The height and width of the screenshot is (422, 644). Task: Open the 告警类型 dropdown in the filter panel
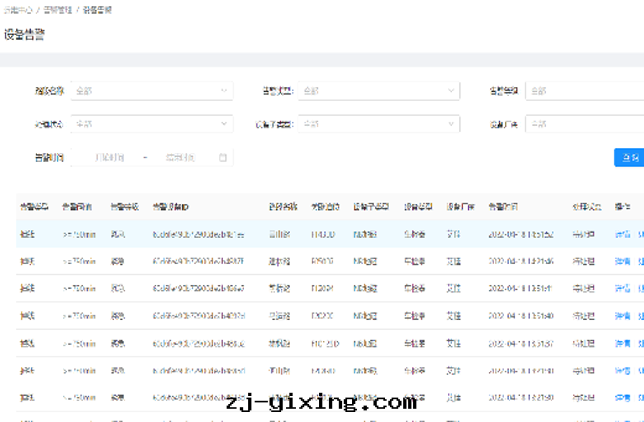[x=378, y=91]
